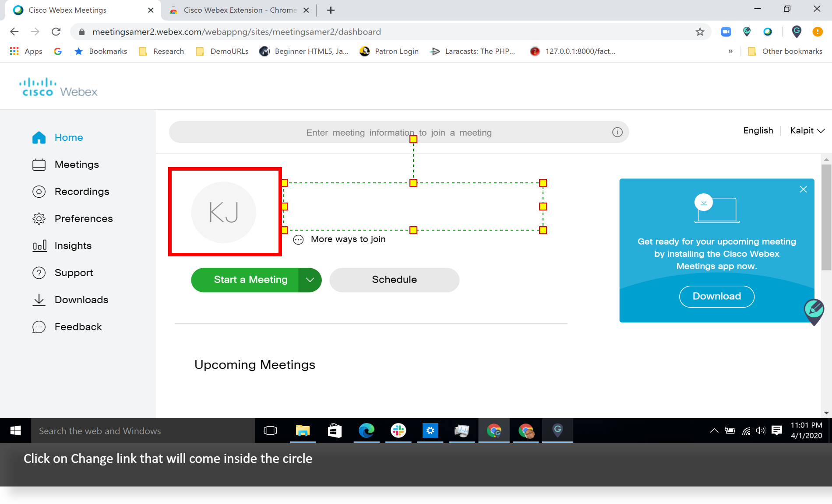Viewport: 832px width, 504px height.
Task: Open Meetings in the sidebar
Action: pyautogui.click(x=76, y=164)
